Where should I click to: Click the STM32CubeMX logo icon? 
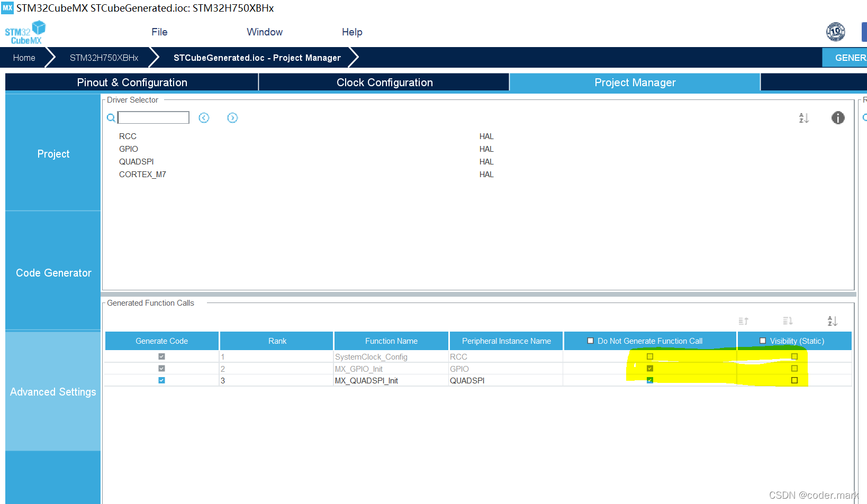25,32
